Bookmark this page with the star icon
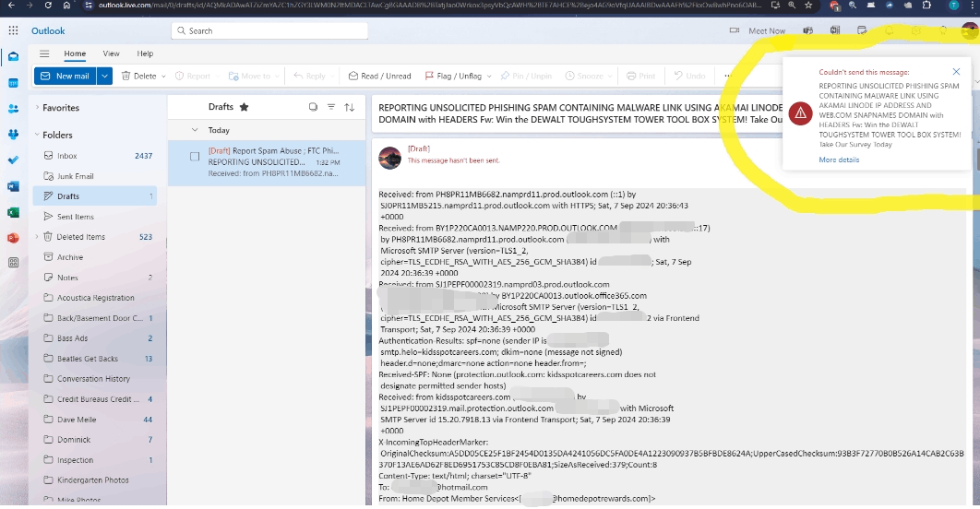This screenshot has height=509, width=980. point(808,5)
